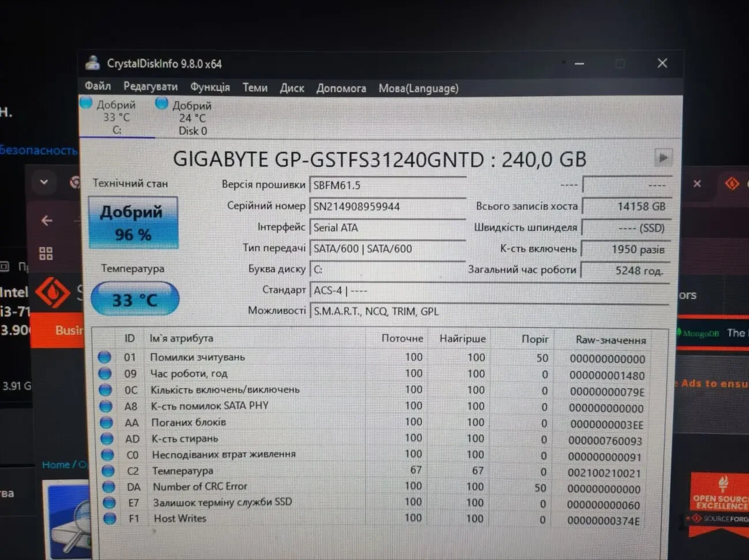Click blue health circle above Disk 0 tab

pos(162,103)
